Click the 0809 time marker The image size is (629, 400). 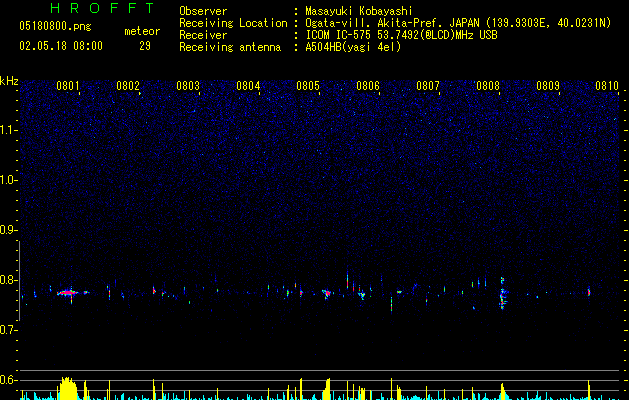coord(548,86)
